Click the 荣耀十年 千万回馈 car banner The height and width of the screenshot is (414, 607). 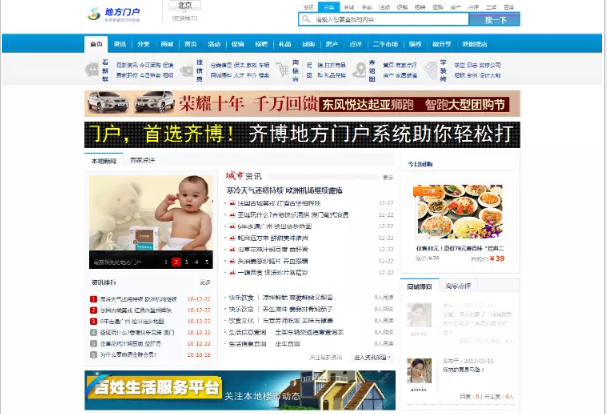click(302, 103)
